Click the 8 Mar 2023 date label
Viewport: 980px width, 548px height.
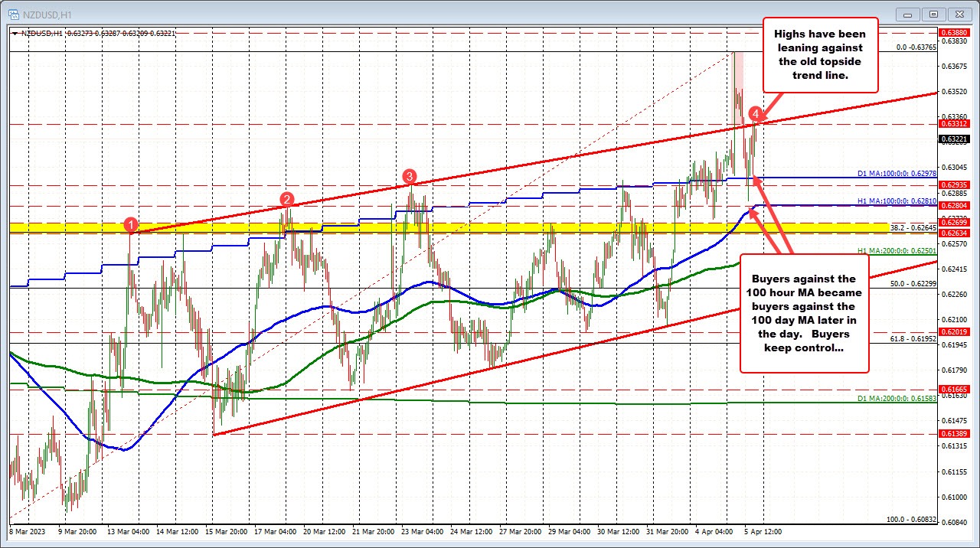point(27,530)
